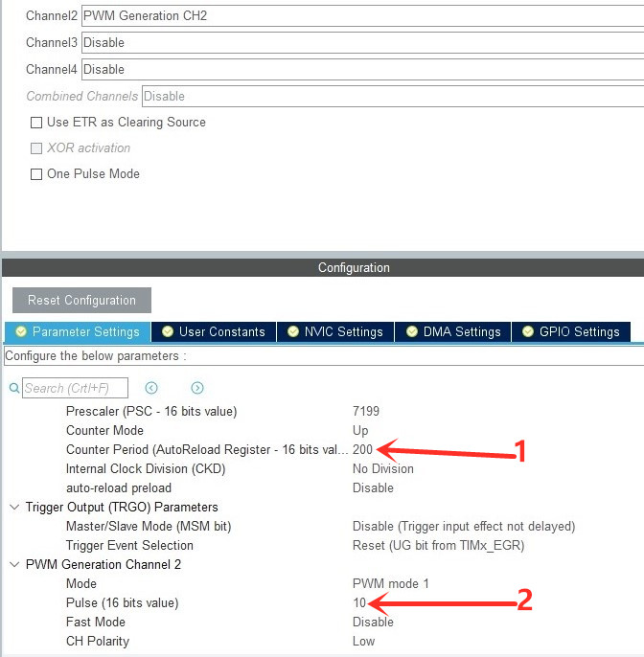Enable Use ETR as Clearing Source
Viewport: 644px width, 657px height.
click(x=36, y=123)
